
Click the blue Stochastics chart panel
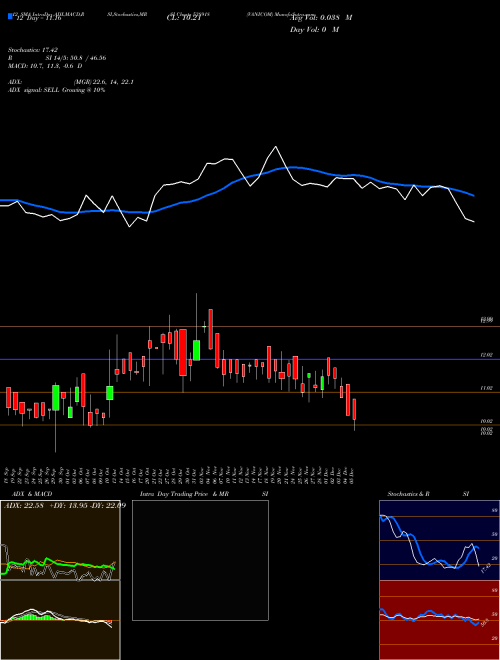(x=439, y=540)
